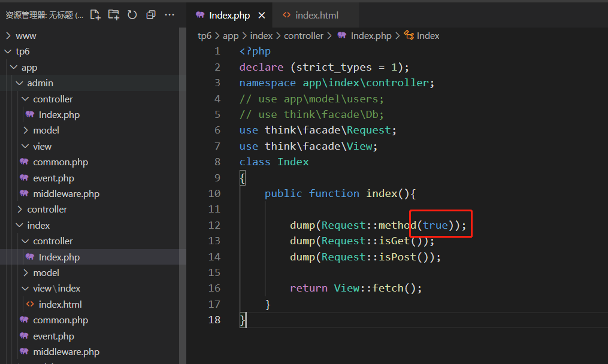Click the New Folder icon in explorer header

pos(114,15)
